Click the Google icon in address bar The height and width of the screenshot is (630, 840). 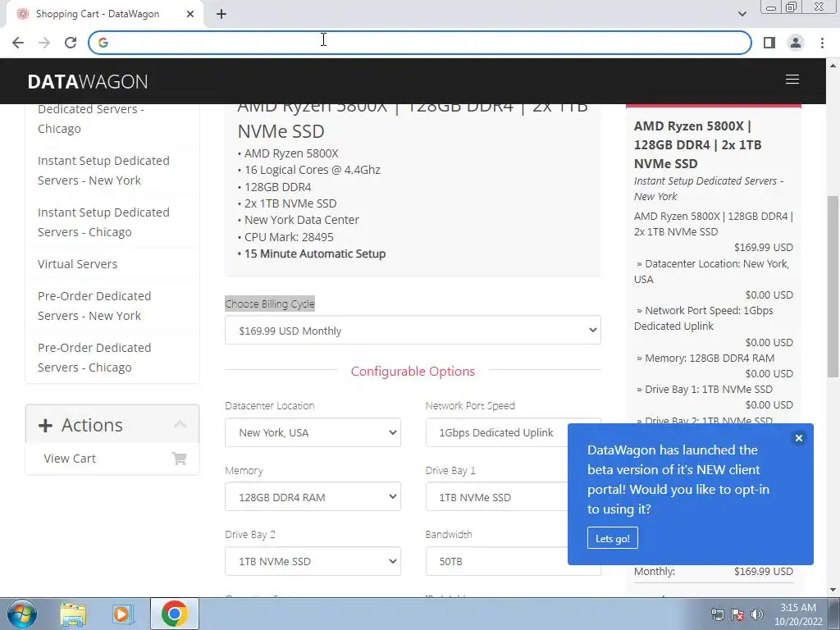103,43
